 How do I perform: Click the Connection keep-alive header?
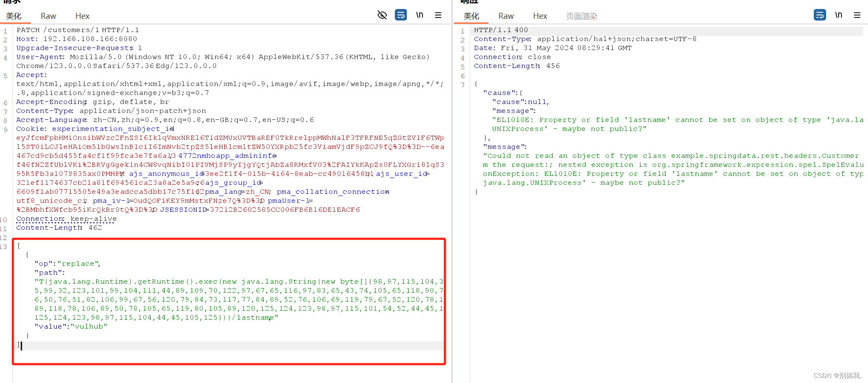pos(66,219)
